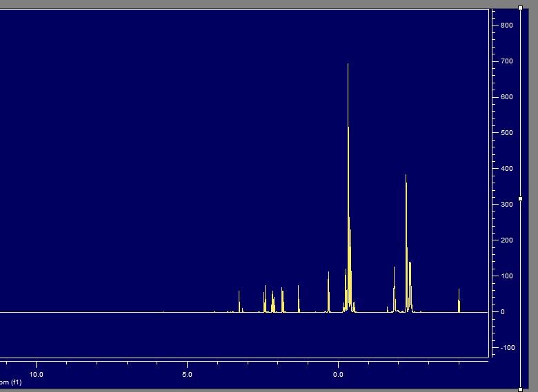Select the tallest peak in the spectrum
The height and width of the screenshot is (392, 538).
point(348,188)
